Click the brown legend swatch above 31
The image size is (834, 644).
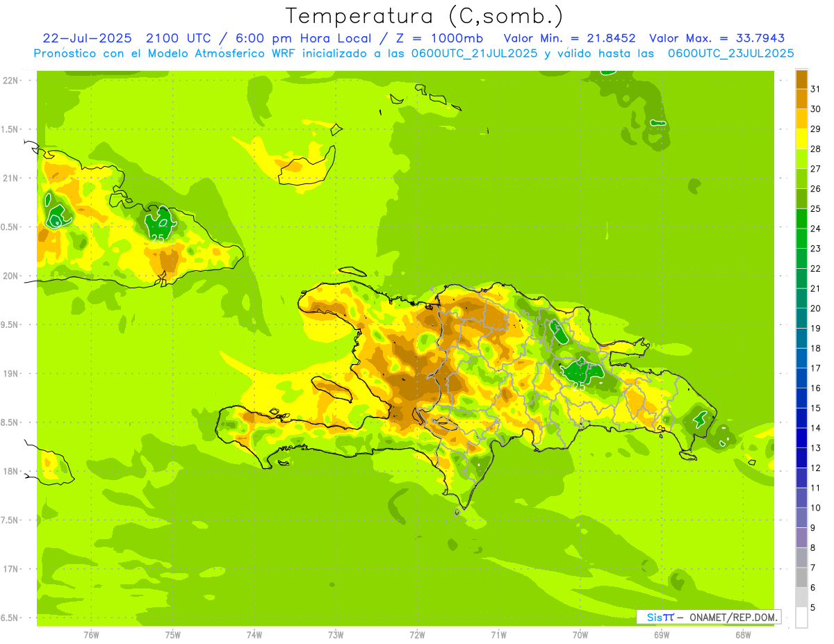pyautogui.click(x=801, y=79)
